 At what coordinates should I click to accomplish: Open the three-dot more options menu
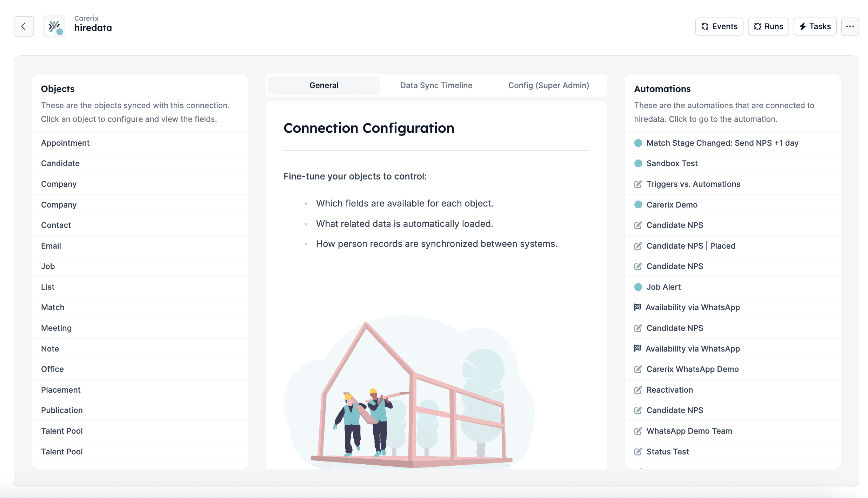coord(850,26)
